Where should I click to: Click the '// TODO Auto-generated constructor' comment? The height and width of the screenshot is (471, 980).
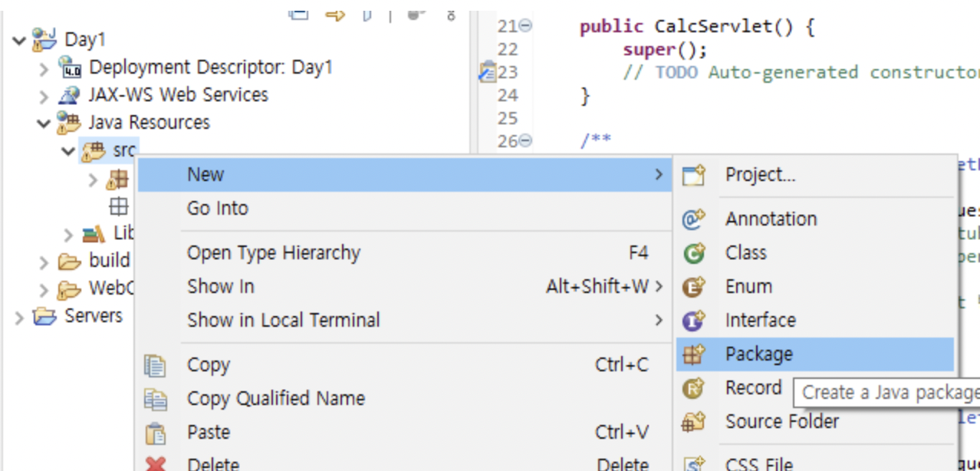tap(801, 73)
